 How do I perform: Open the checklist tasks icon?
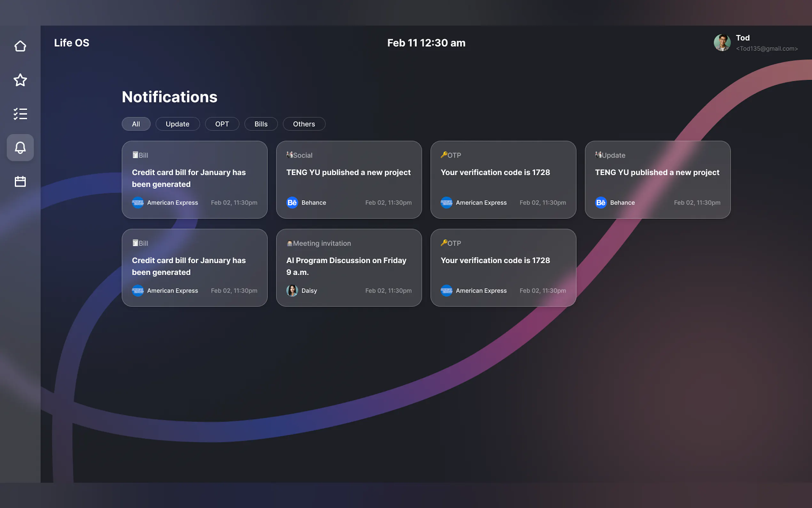pos(20,114)
